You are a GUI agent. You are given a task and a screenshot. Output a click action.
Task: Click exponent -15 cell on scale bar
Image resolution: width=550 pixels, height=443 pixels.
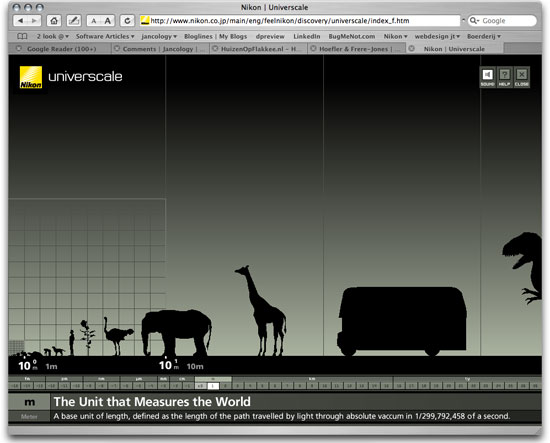pos(15,386)
